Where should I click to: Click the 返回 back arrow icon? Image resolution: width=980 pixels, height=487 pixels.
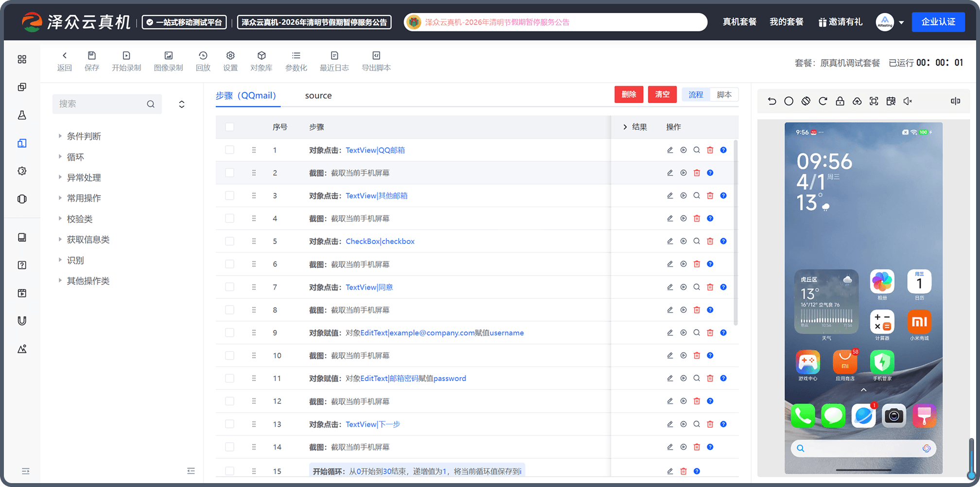coord(65,55)
